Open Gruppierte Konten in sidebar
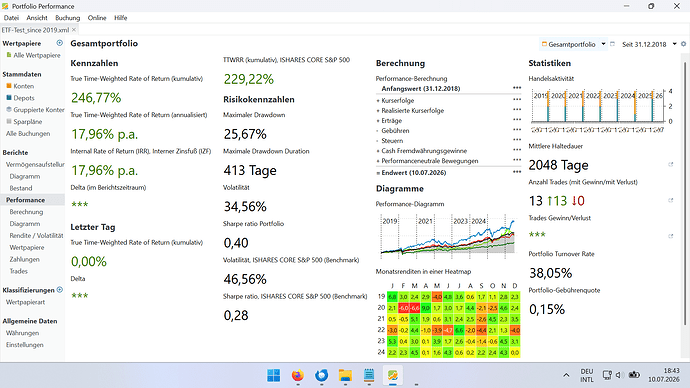The image size is (690, 388). (x=39, y=110)
